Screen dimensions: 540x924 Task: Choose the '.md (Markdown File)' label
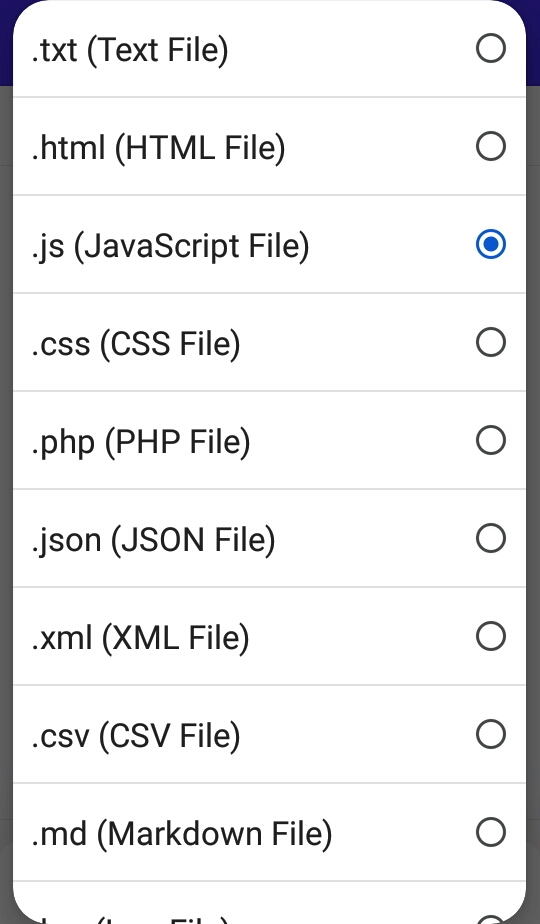[x=182, y=834]
